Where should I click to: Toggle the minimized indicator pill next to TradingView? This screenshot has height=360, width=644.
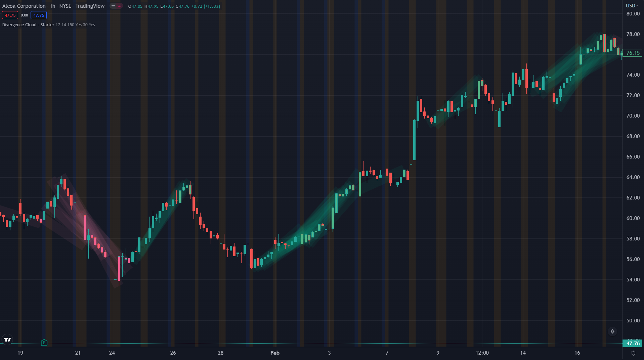pyautogui.click(x=116, y=6)
